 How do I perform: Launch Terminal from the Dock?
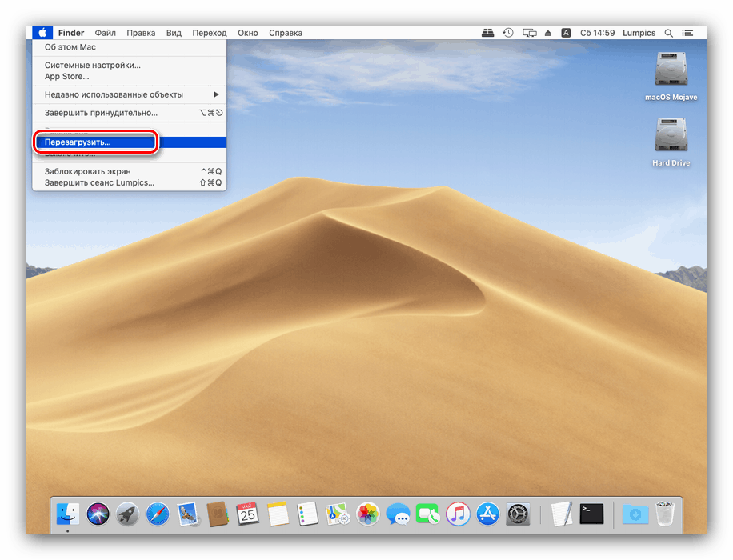pyautogui.click(x=591, y=514)
